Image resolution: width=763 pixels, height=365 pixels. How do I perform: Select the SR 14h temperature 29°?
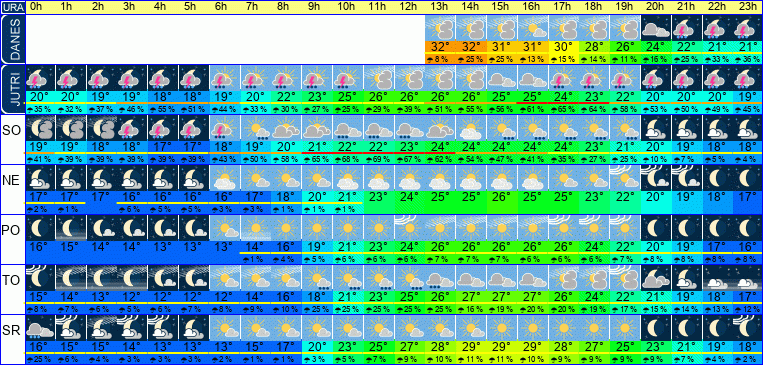472,347
